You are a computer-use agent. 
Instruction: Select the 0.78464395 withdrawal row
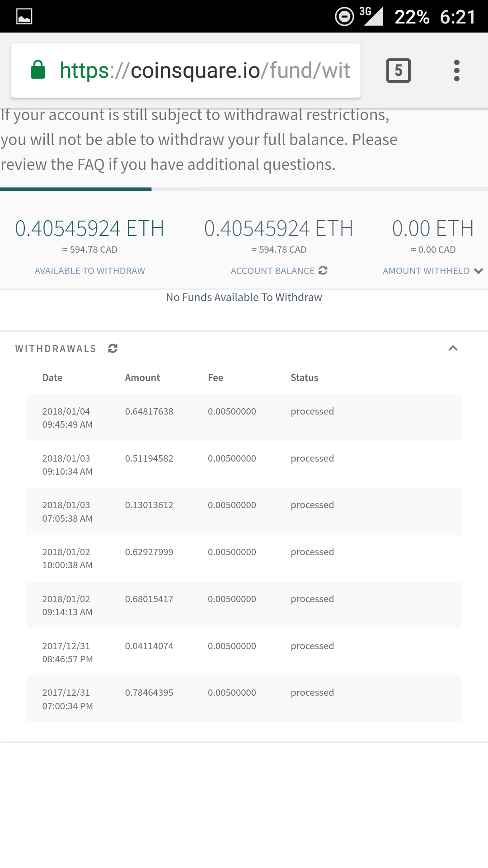click(x=244, y=699)
